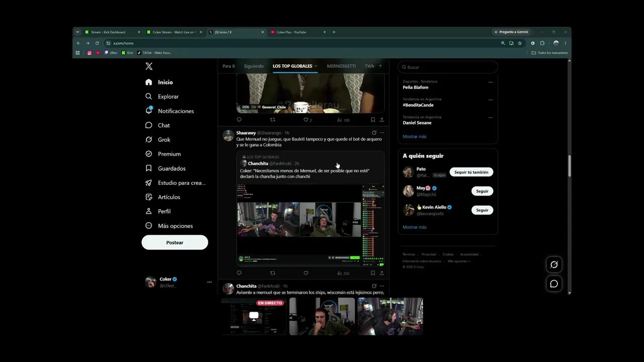Viewport: 644px width, 362px height.
Task: Share the General_Chile video post
Action: click(382, 120)
